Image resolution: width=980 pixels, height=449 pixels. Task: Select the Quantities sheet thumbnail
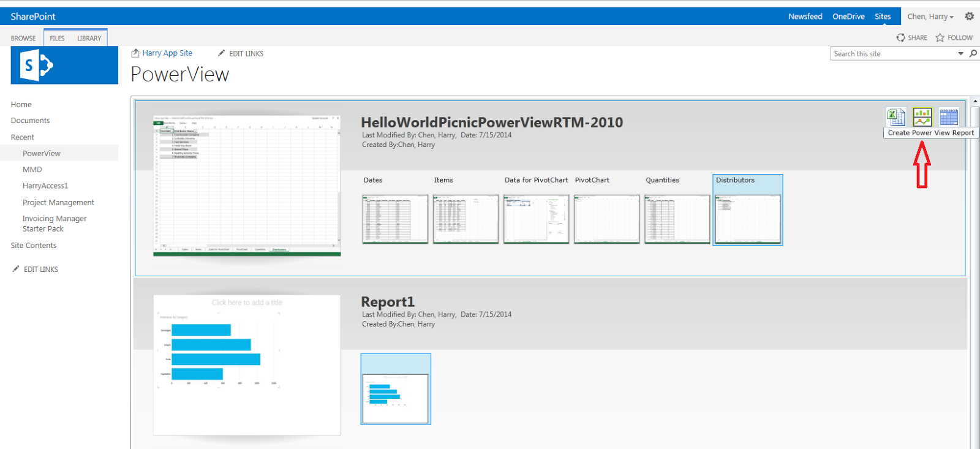(x=677, y=219)
